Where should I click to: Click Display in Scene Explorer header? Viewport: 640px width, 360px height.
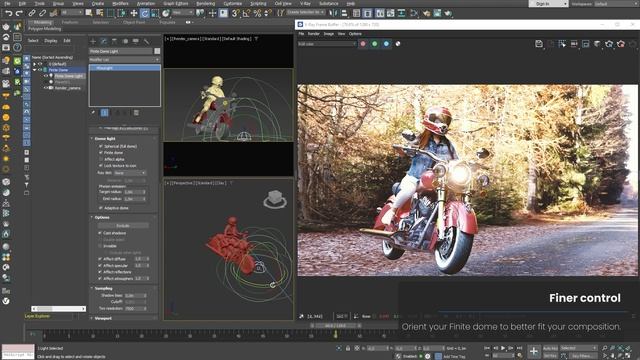[51, 41]
